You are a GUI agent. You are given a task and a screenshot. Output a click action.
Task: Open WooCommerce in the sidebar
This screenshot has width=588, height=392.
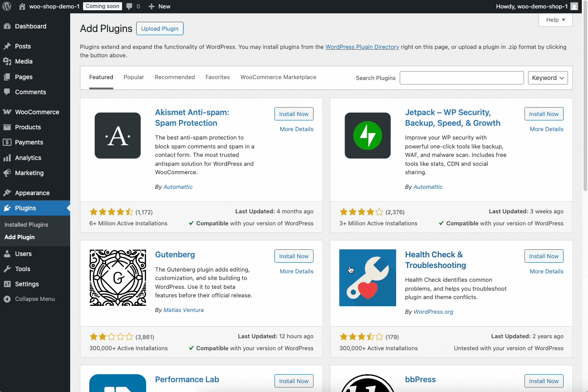(x=37, y=112)
